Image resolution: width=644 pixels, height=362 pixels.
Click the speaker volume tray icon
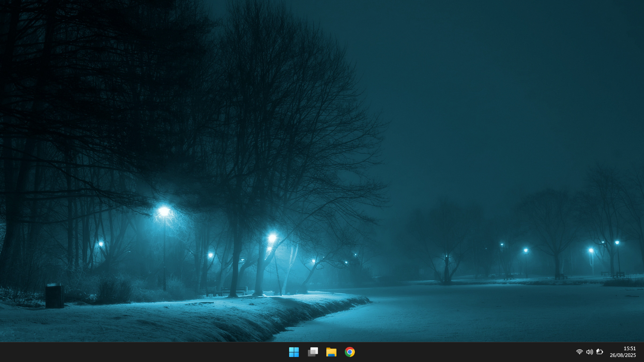click(589, 352)
